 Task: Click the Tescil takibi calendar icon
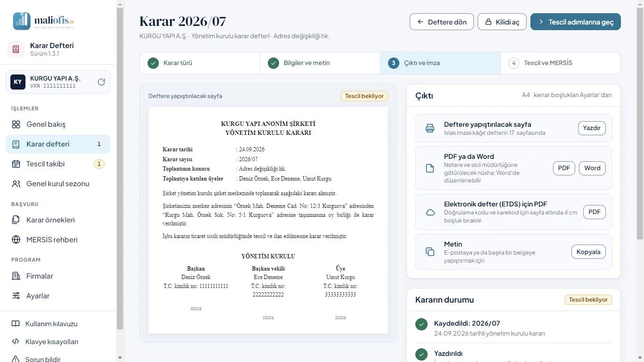(x=16, y=164)
